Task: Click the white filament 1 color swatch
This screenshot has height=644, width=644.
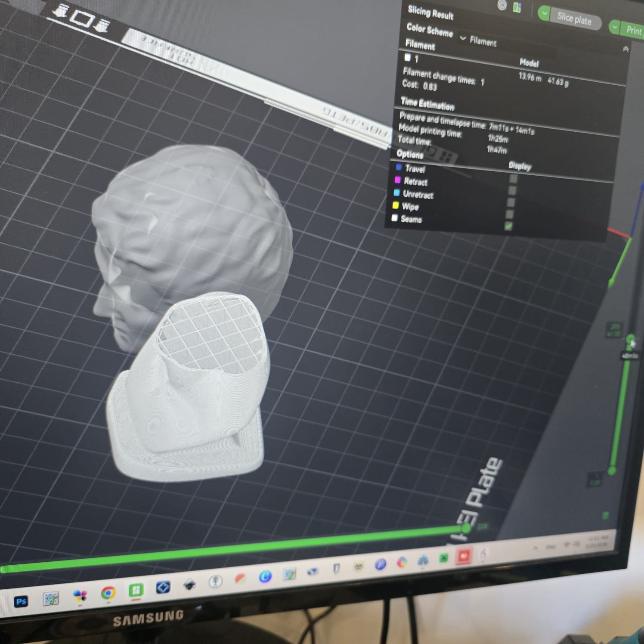Action: [407, 57]
